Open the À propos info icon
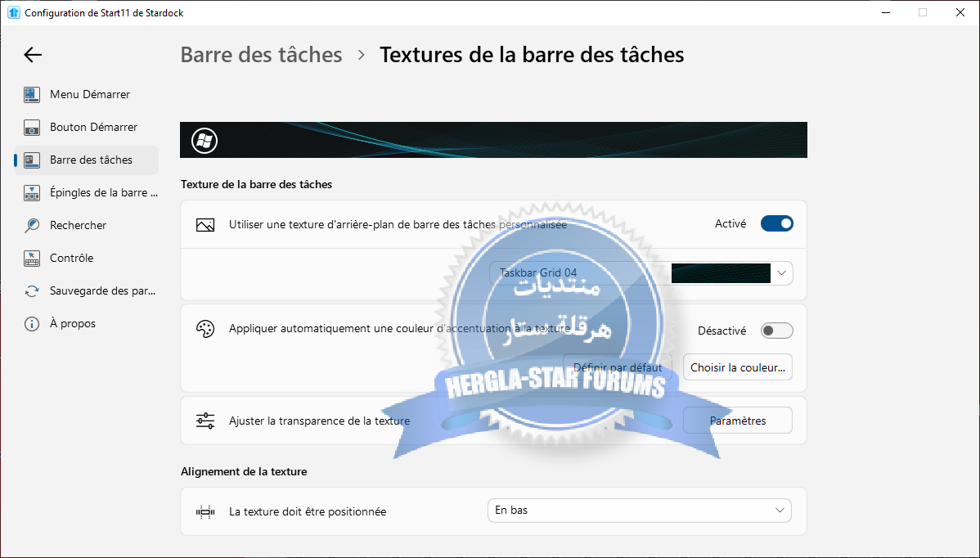Image resolution: width=980 pixels, height=558 pixels. pos(32,324)
